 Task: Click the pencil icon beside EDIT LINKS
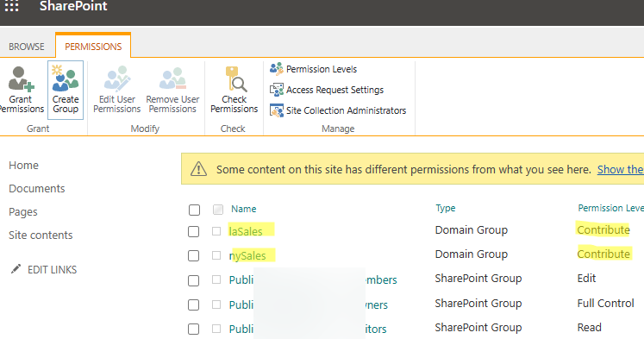point(16,269)
